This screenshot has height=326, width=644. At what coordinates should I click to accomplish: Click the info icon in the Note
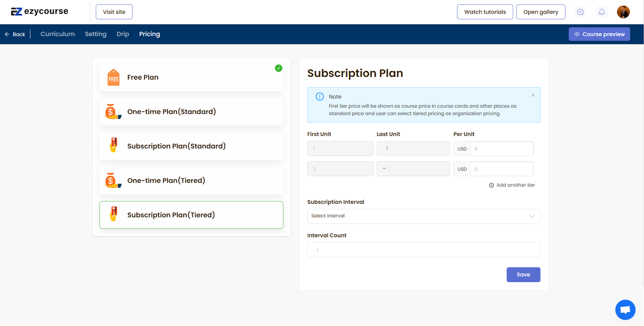[320, 97]
